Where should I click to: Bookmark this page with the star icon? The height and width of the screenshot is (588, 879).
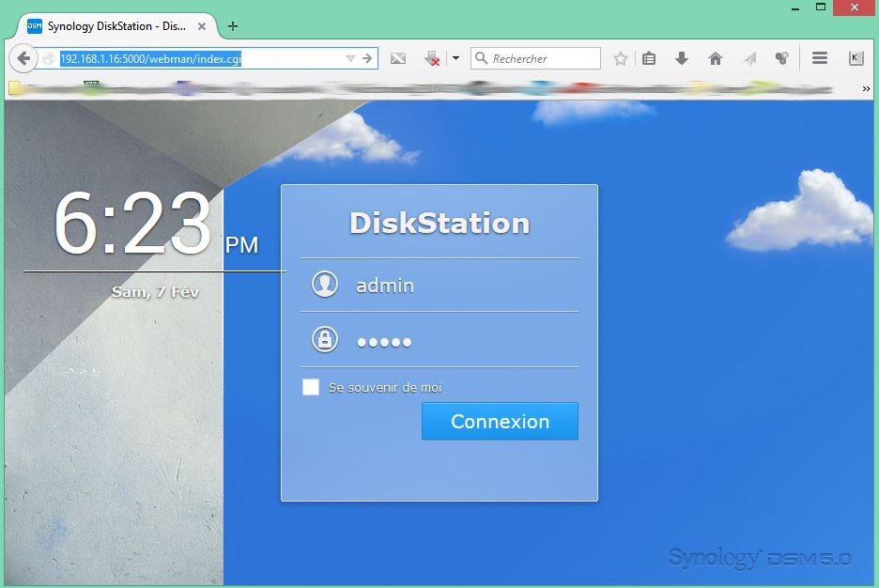[620, 58]
